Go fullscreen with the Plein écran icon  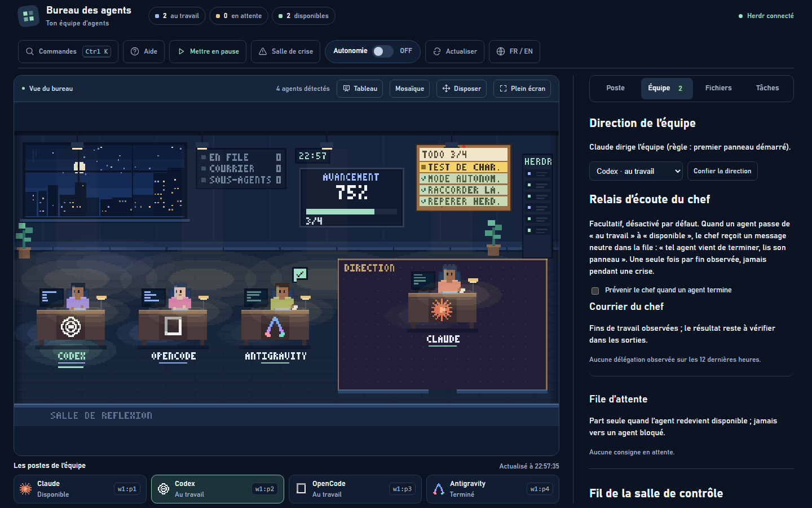click(503, 89)
